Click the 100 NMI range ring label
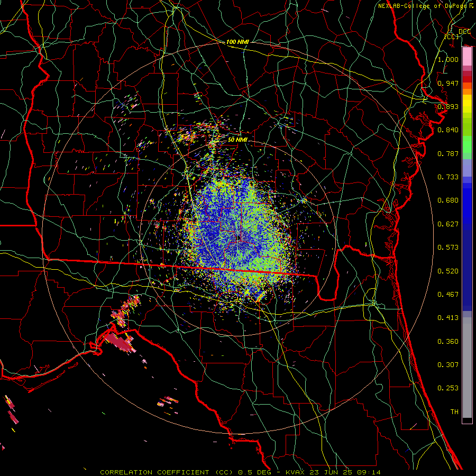This screenshot has width=476, height=476. (x=237, y=42)
